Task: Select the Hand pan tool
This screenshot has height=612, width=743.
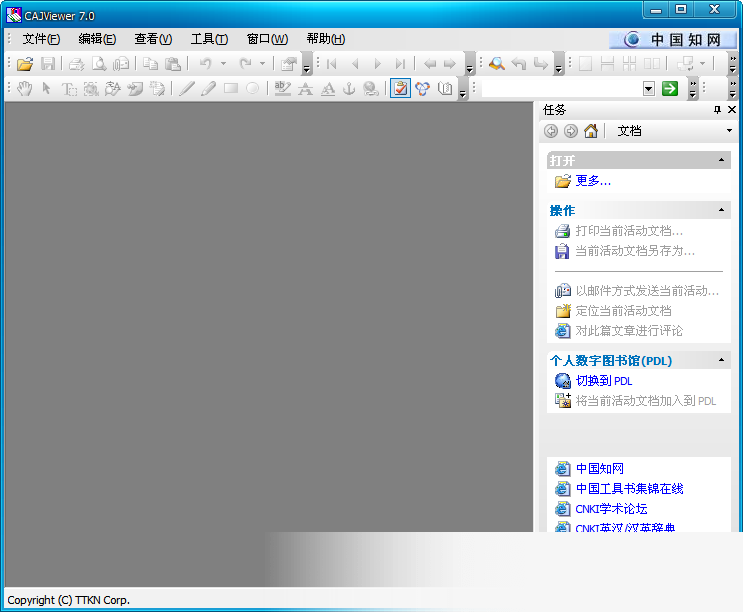Action: click(25, 89)
